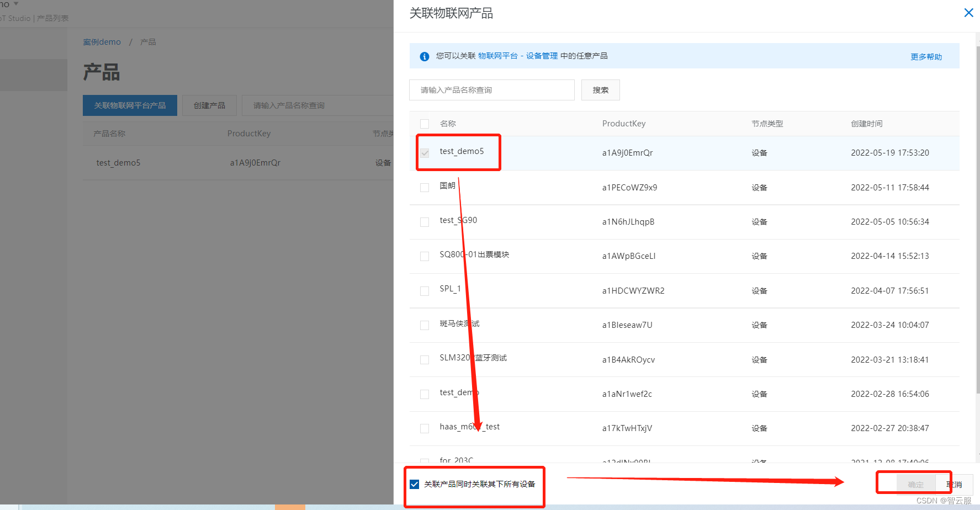Toggle 关联产品同时关联其下所有设备 option
980x510 pixels.
(x=414, y=484)
